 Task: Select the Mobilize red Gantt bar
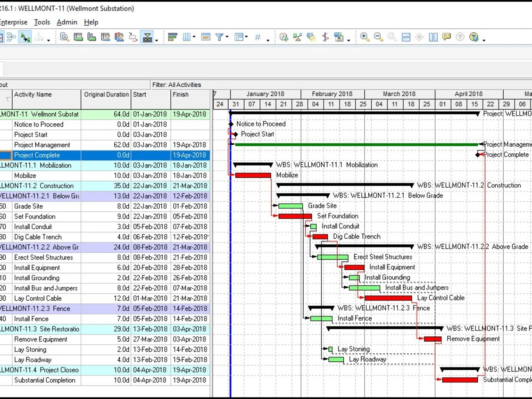(x=253, y=176)
